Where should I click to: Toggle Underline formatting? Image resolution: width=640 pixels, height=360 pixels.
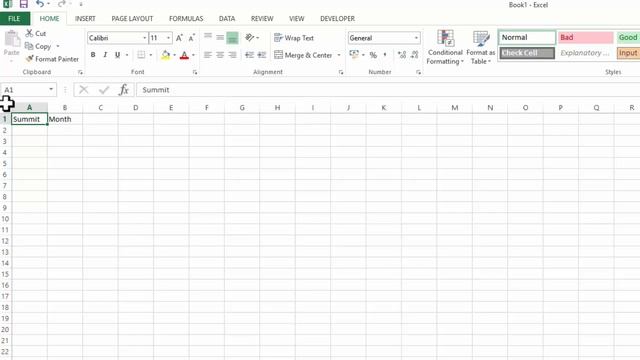pyautogui.click(x=118, y=55)
